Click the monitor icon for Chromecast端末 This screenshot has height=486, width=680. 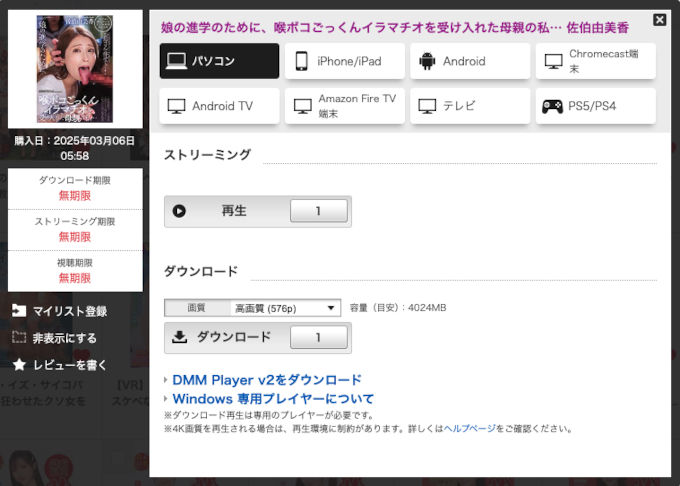pyautogui.click(x=553, y=61)
